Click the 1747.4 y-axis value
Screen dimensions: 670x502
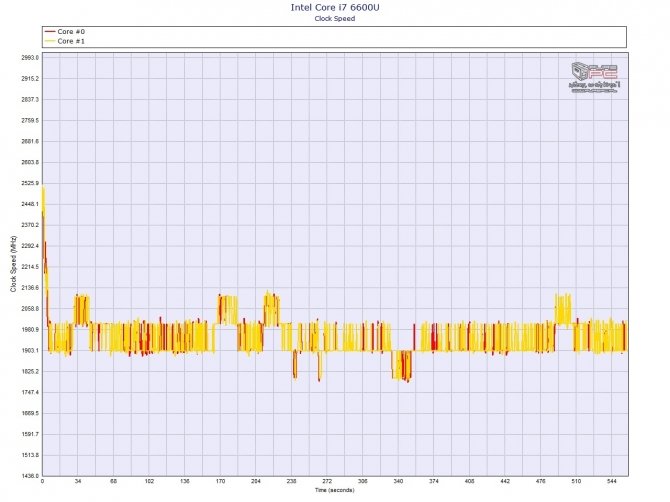(x=30, y=393)
